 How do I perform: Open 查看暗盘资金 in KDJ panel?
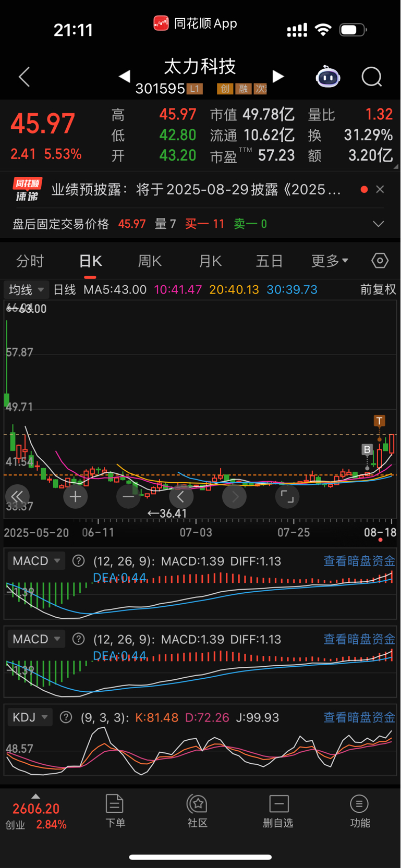coord(359,717)
